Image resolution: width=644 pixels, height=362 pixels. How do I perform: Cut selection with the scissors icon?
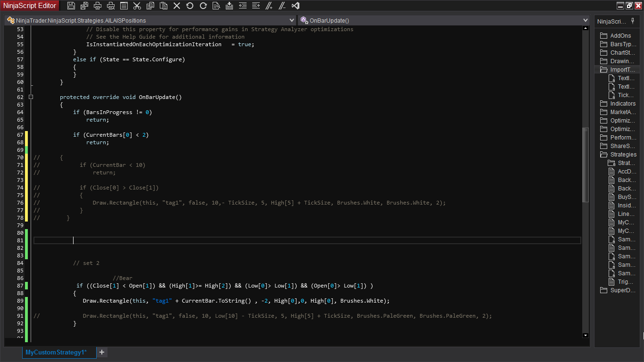tap(137, 6)
